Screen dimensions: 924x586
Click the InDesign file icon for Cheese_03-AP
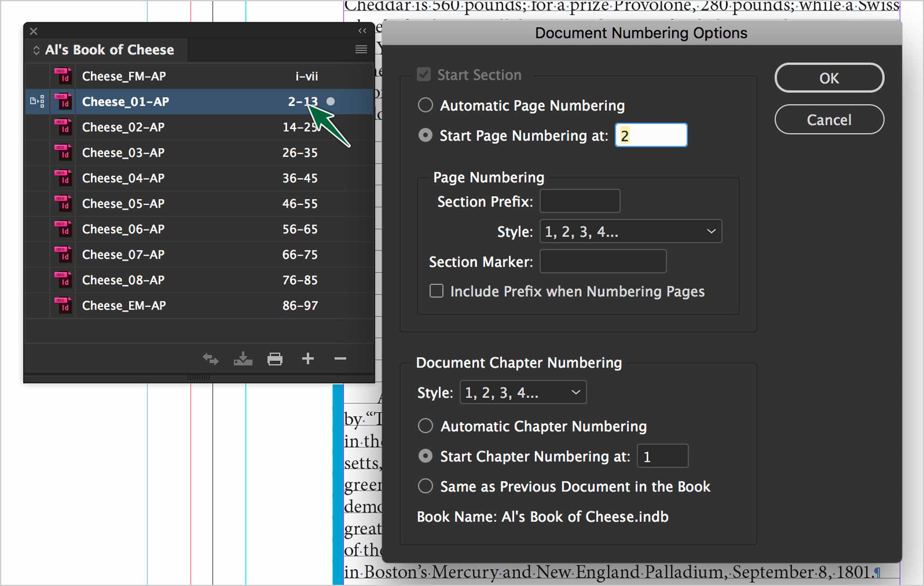(63, 152)
